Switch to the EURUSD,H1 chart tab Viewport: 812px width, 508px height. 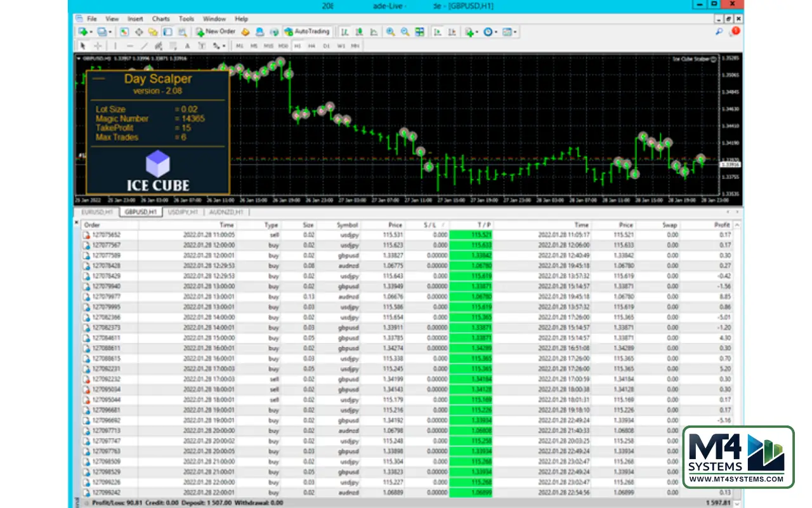[x=97, y=212]
